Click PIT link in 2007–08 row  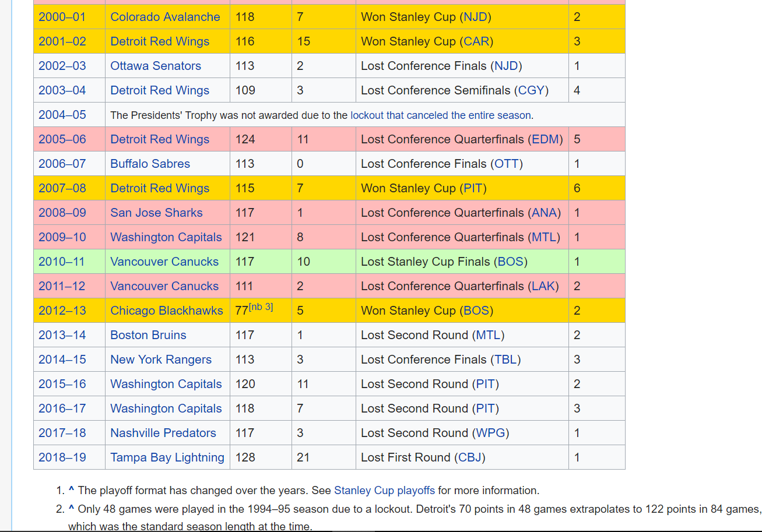click(473, 188)
